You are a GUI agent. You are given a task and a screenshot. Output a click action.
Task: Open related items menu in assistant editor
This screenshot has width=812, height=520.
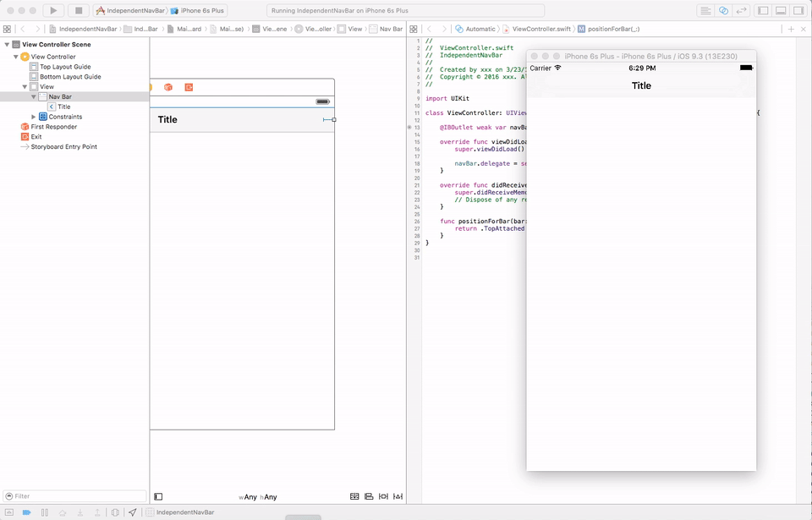click(414, 29)
